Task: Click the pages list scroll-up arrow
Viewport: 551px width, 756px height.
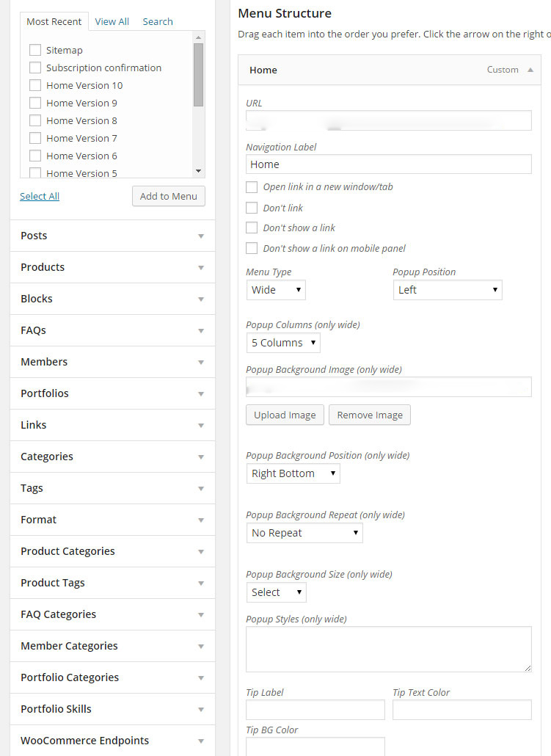Action: click(199, 37)
